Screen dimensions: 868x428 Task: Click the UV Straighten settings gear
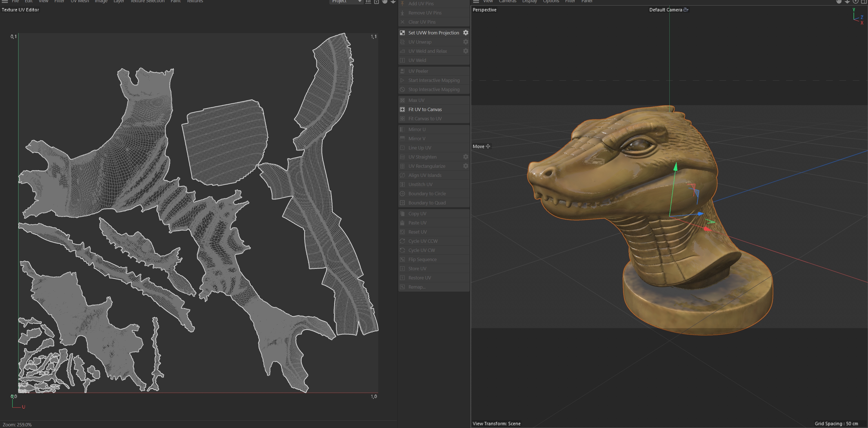tap(465, 157)
